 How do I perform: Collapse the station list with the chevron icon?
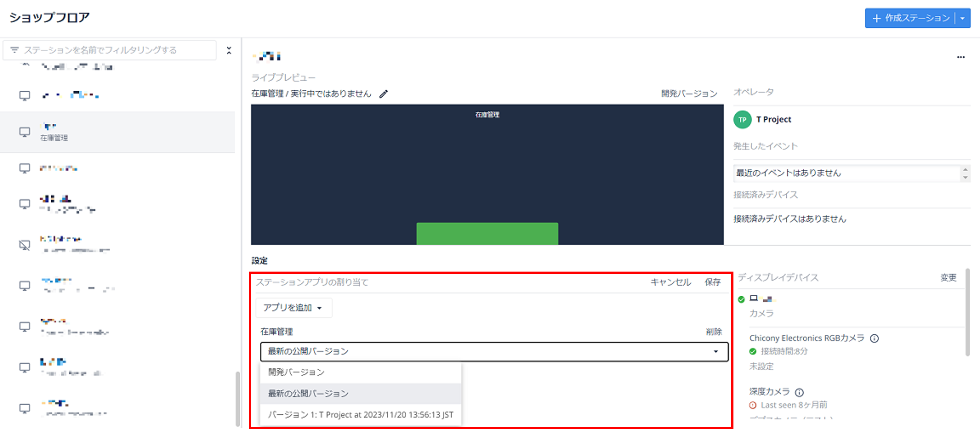point(229,50)
